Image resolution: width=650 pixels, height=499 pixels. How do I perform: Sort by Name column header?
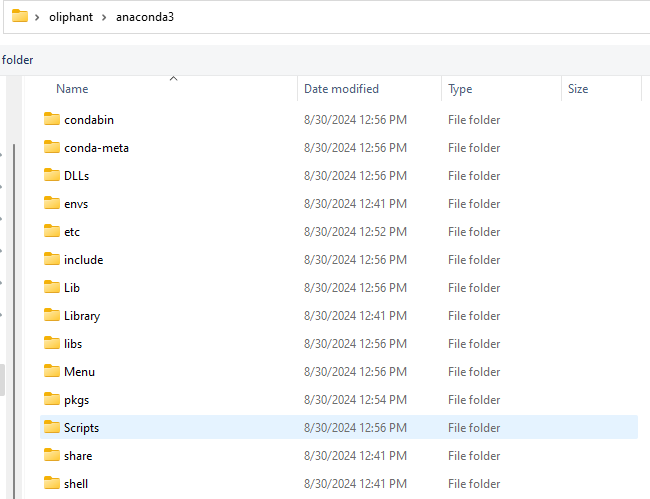click(x=72, y=89)
